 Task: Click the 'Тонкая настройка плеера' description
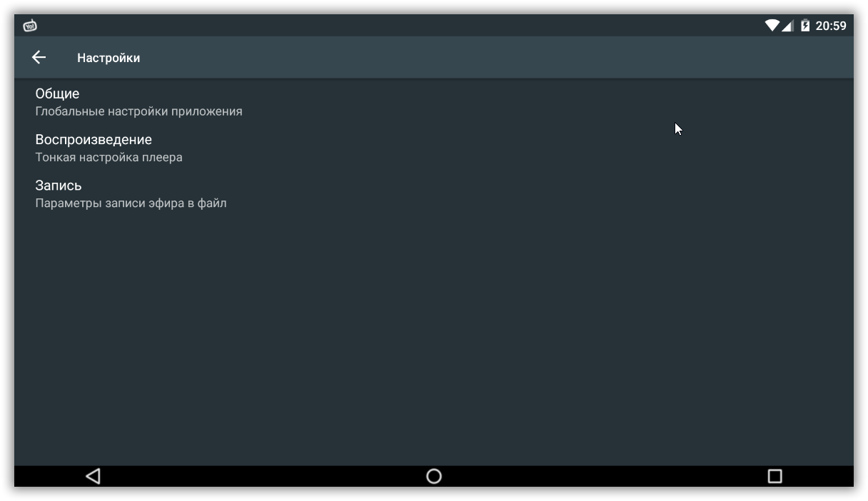click(x=108, y=157)
